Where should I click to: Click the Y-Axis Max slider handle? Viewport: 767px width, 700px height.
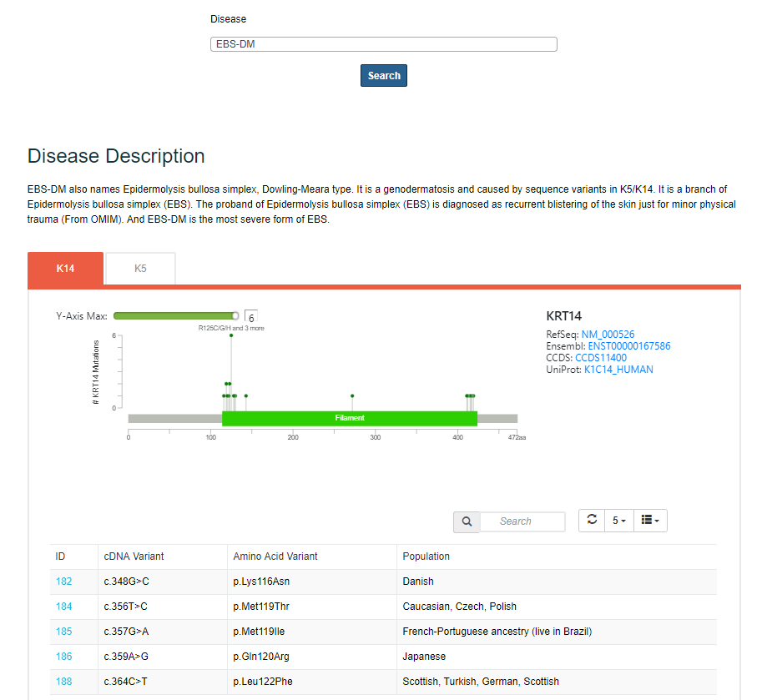[x=235, y=316]
